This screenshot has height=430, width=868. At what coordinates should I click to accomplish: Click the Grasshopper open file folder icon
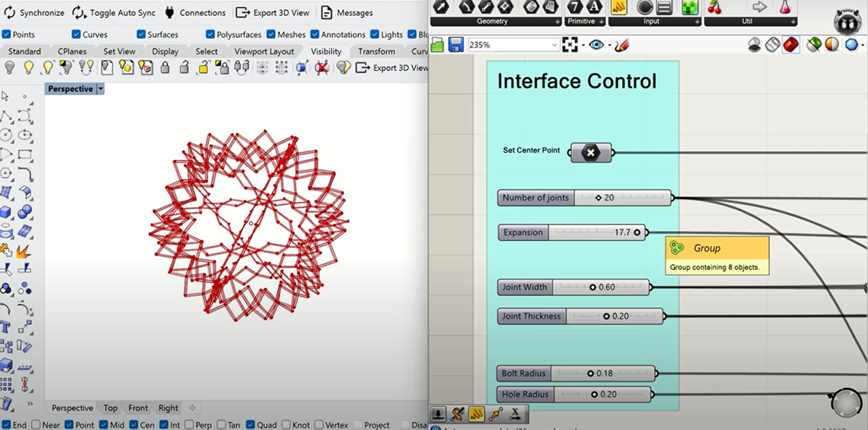click(438, 46)
